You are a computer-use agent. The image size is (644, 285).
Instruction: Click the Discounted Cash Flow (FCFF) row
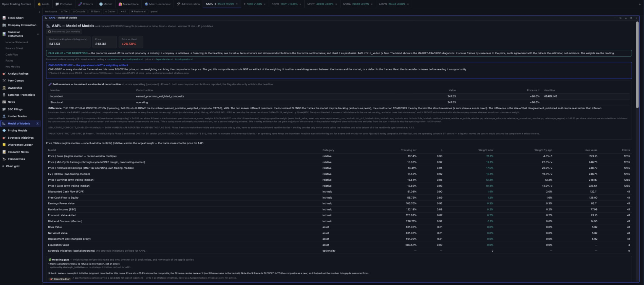coord(339,192)
